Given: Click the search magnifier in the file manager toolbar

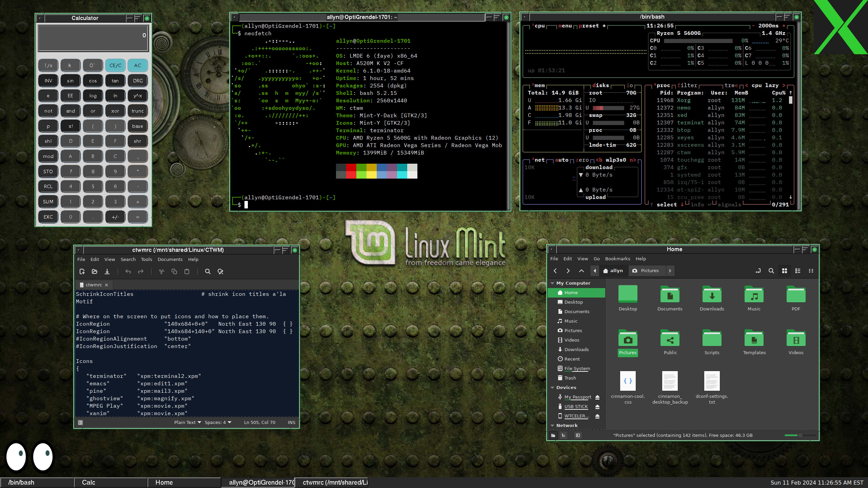Looking at the screenshot, I should (x=771, y=271).
